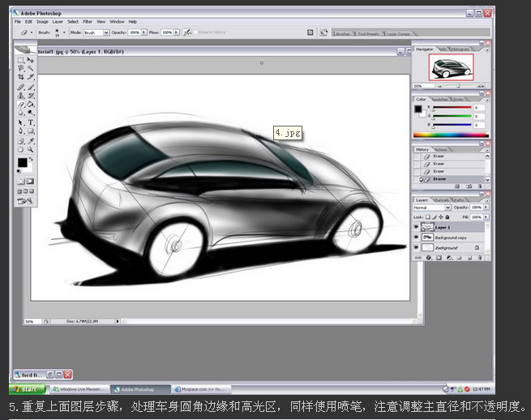Open the Myspace.com taskbar window
This screenshot has width=531, height=420.
[x=202, y=389]
